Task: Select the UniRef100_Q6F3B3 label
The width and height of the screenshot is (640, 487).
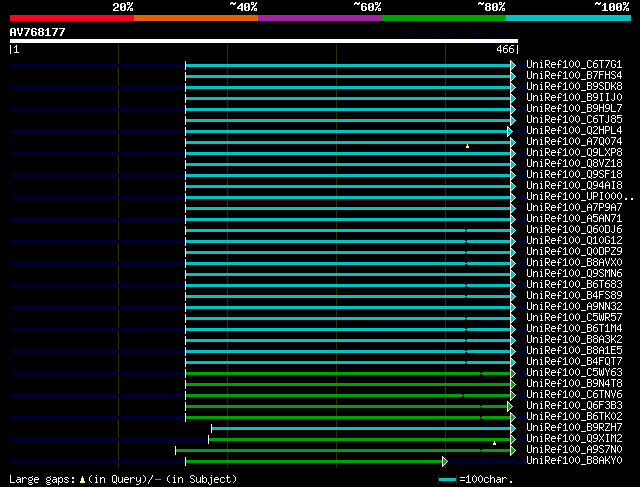Action: pyautogui.click(x=574, y=406)
